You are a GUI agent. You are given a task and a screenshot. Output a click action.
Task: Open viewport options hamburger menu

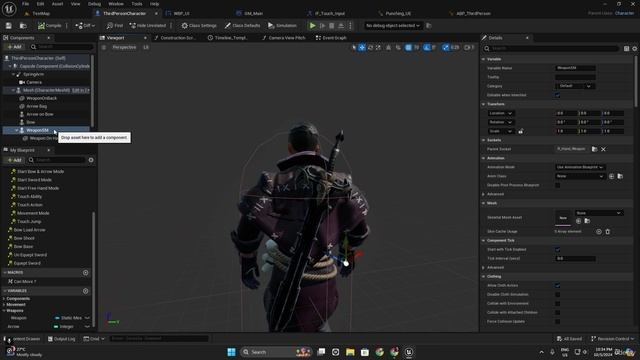point(104,47)
